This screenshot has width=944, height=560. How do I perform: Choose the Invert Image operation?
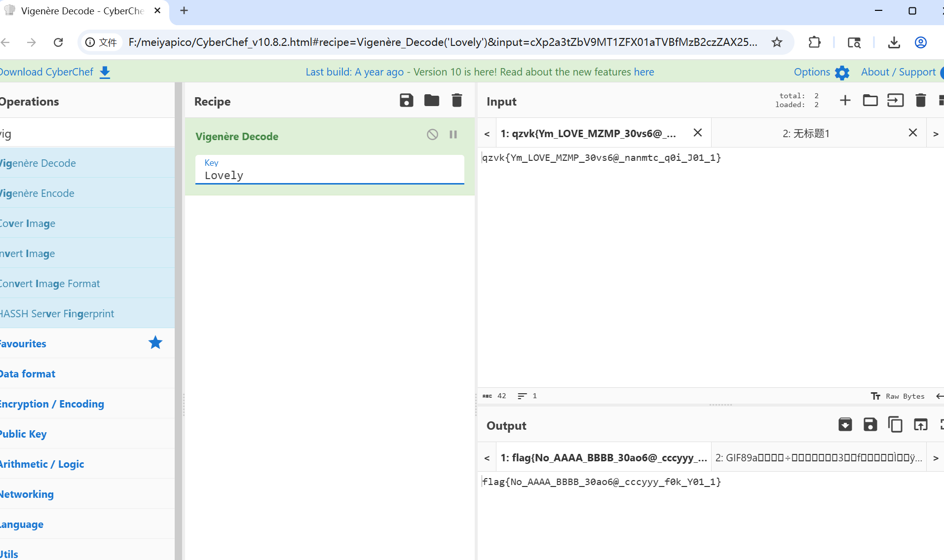87,253
